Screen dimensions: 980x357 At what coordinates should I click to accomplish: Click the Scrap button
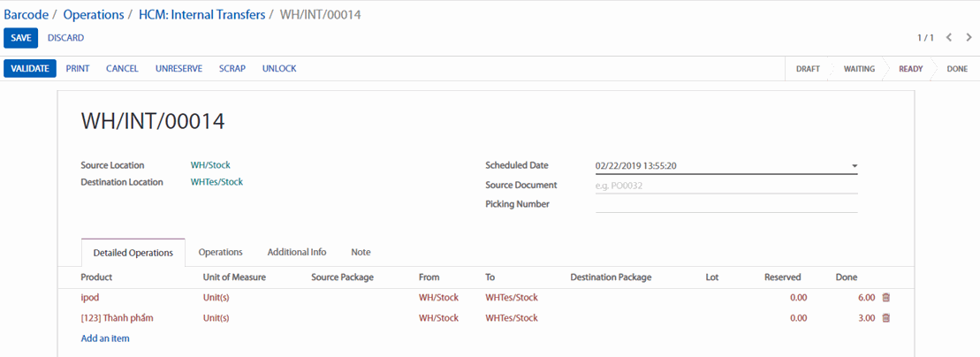[x=232, y=68]
